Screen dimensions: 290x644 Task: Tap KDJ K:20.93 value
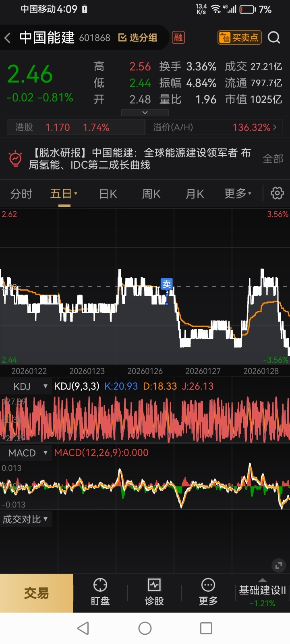click(121, 386)
